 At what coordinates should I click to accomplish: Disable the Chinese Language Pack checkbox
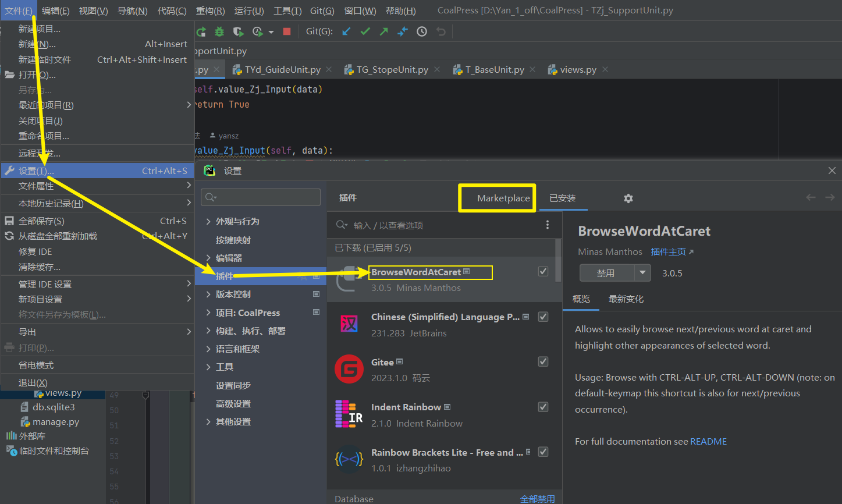pos(543,317)
